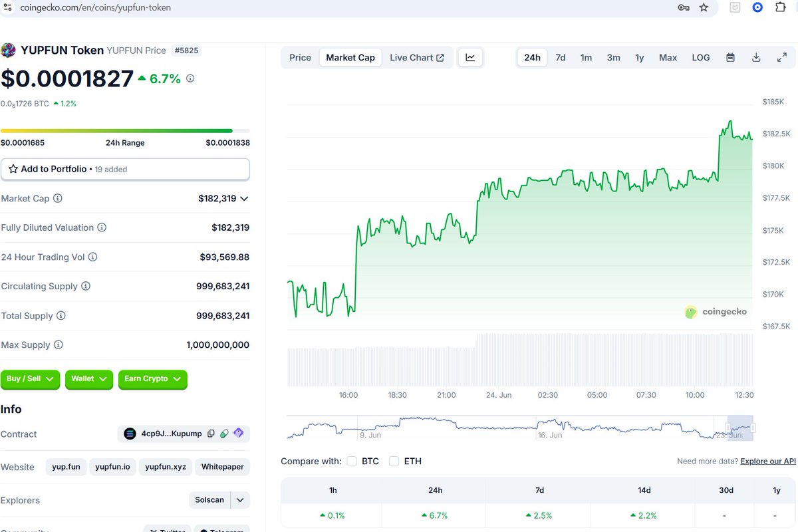Switch to the line chart type icon
Screen dimensions: 798x532
click(470, 58)
